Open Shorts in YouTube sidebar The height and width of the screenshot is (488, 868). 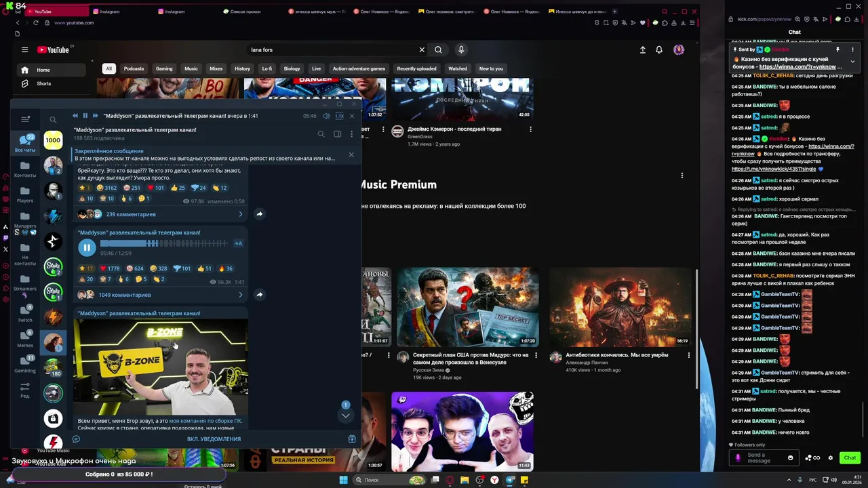click(43, 83)
